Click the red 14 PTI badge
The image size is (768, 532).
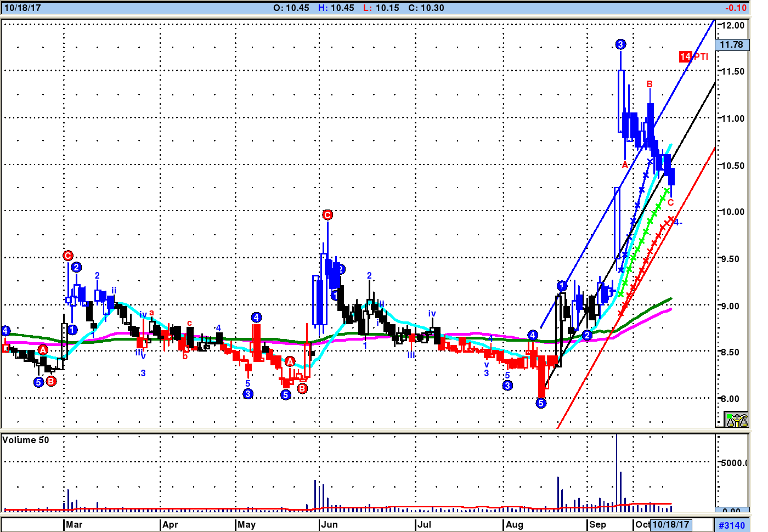coord(693,56)
